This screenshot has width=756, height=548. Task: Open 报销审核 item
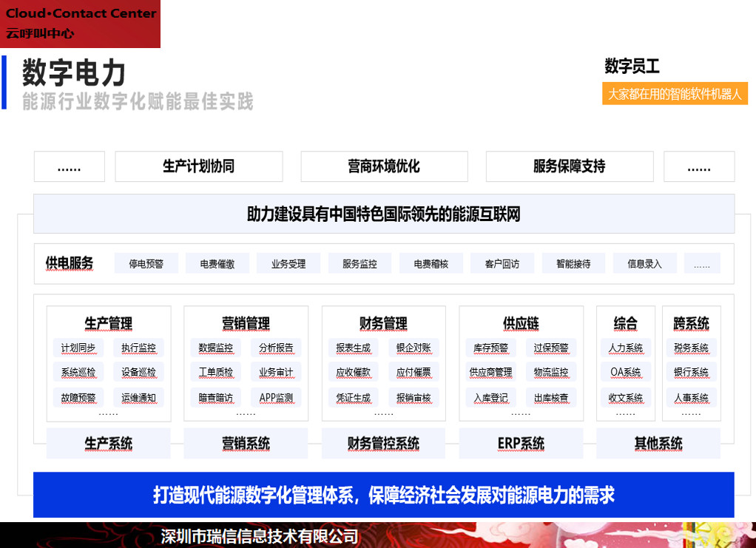pos(414,398)
